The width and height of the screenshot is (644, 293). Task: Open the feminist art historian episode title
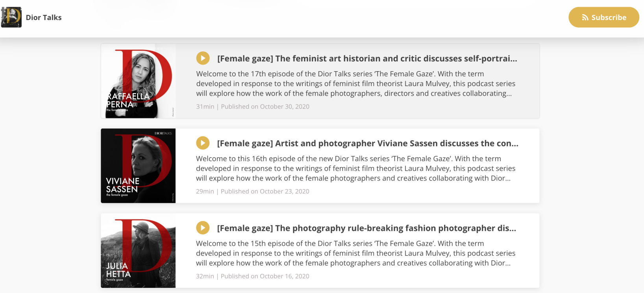point(367,59)
